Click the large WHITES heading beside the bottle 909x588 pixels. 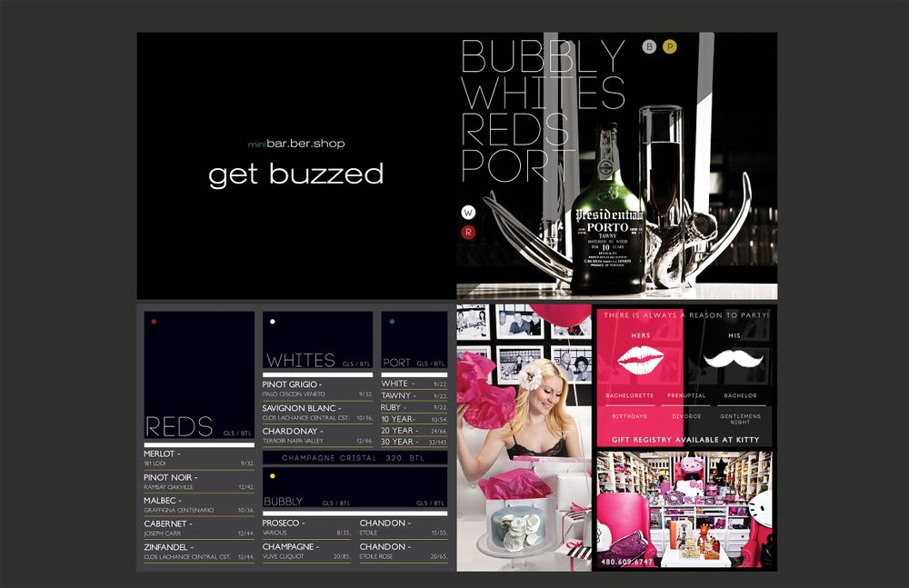coord(544,93)
